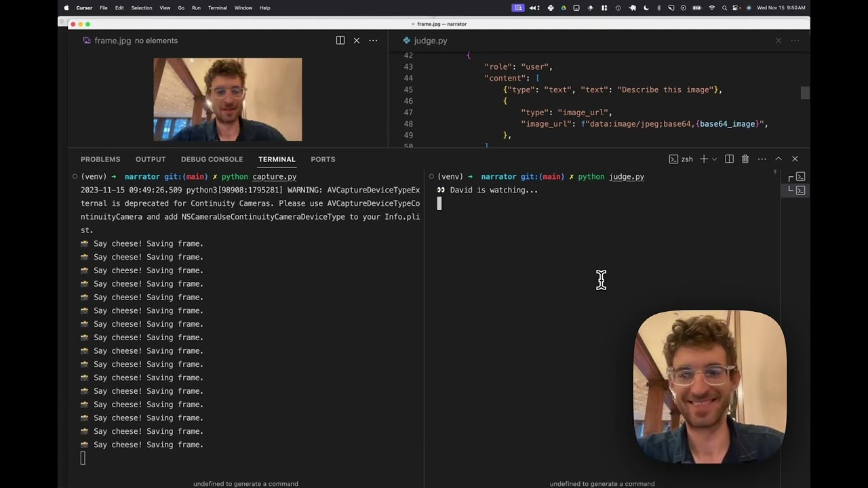
Task: Add a new terminal with plus icon
Action: coord(704,159)
